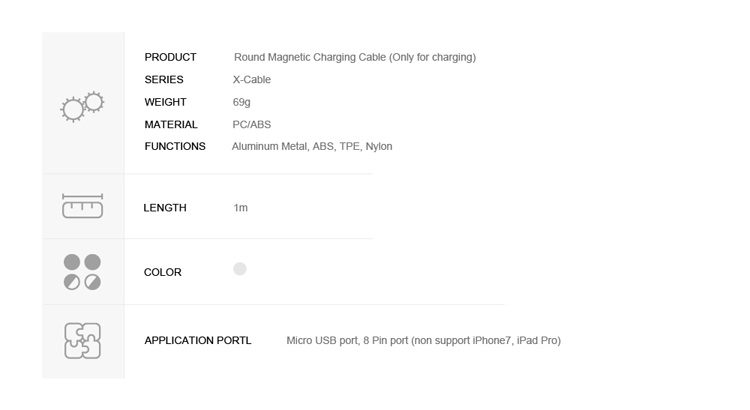The height and width of the screenshot is (410, 750).
Task: Click the 69g weight value
Action: point(242,102)
